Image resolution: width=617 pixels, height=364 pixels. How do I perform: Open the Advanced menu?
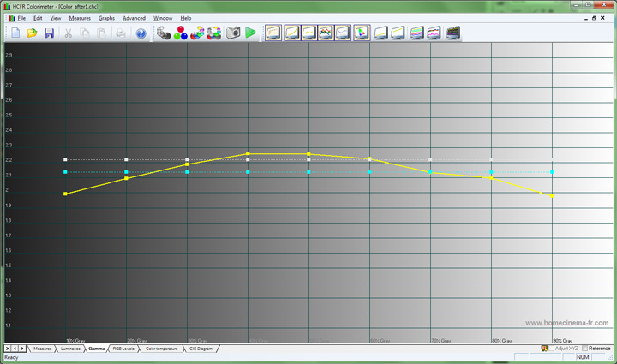click(134, 18)
